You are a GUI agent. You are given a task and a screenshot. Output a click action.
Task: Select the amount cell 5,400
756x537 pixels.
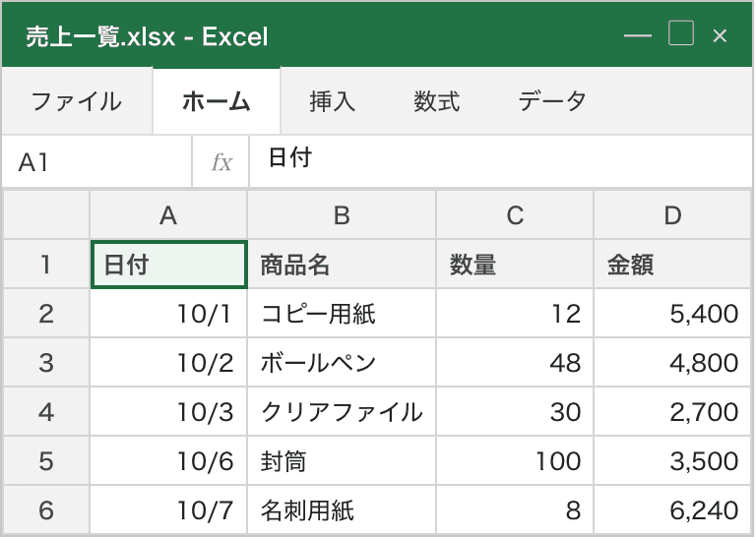tap(672, 314)
